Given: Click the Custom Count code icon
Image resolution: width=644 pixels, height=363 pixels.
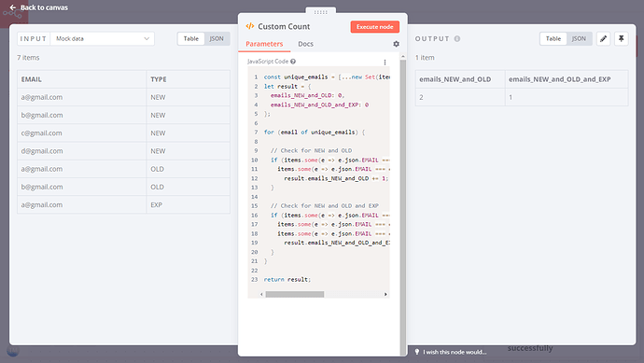Looking at the screenshot, I should coord(250,26).
